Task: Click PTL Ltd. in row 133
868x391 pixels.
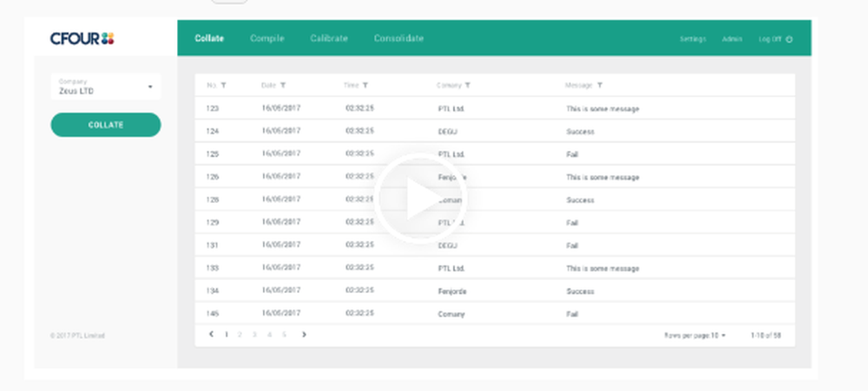Action: pyautogui.click(x=451, y=269)
